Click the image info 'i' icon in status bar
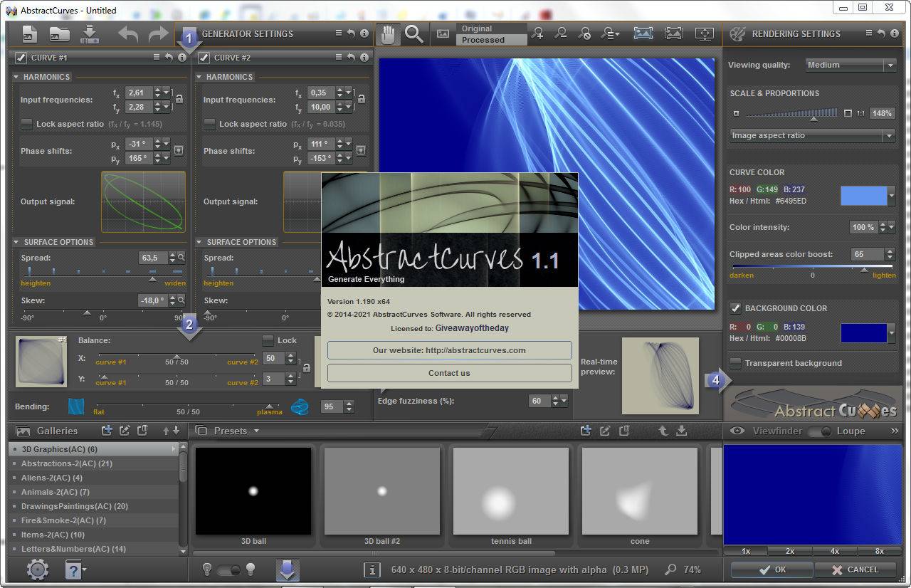 tap(372, 569)
